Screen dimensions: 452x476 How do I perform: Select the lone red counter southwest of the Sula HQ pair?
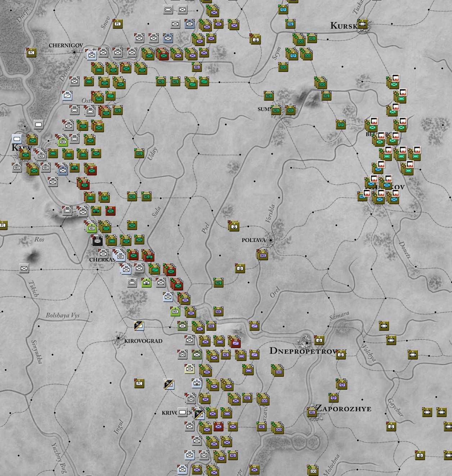tap(110, 211)
